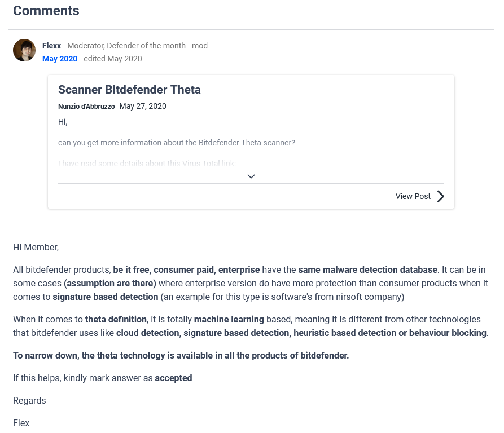Click the bold 'theta definition' phrase
This screenshot has height=433, width=504.
coord(116,319)
